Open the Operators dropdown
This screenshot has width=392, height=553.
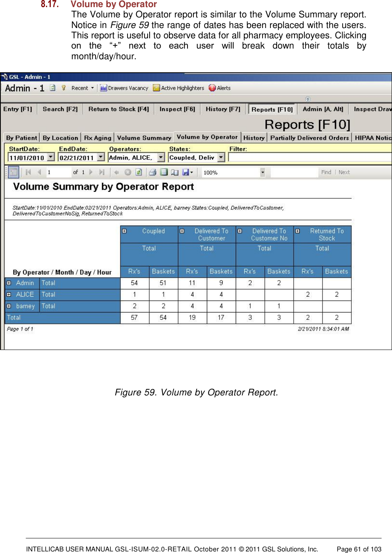click(x=161, y=157)
